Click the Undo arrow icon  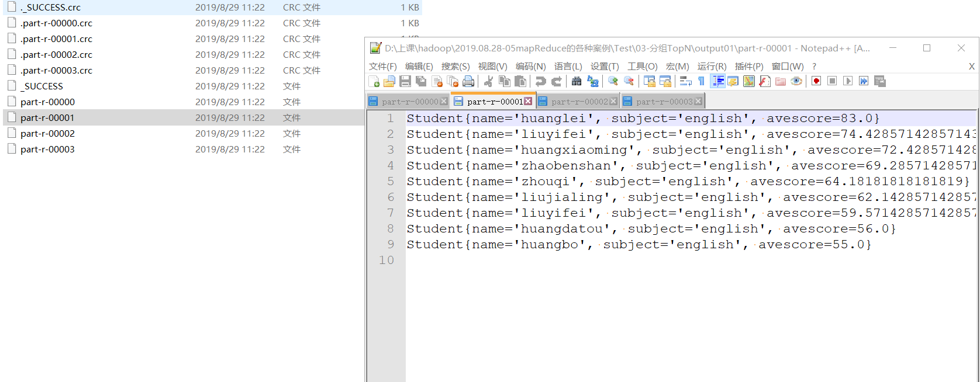click(x=541, y=81)
